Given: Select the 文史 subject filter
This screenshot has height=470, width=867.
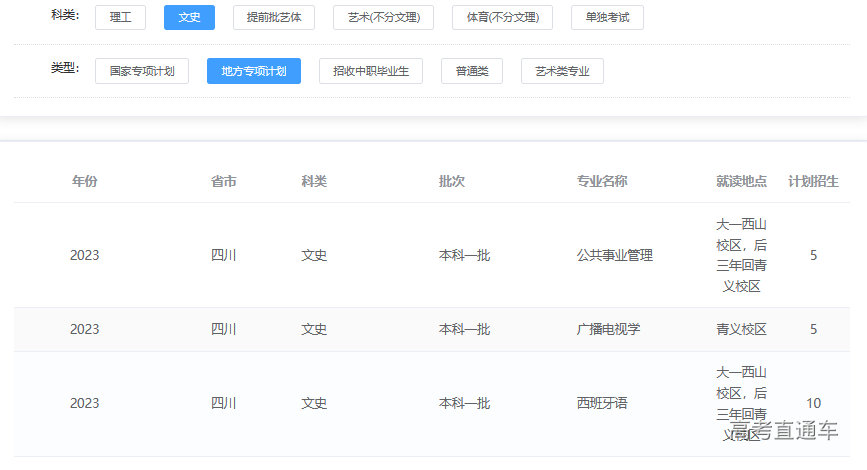Looking at the screenshot, I should tap(189, 18).
